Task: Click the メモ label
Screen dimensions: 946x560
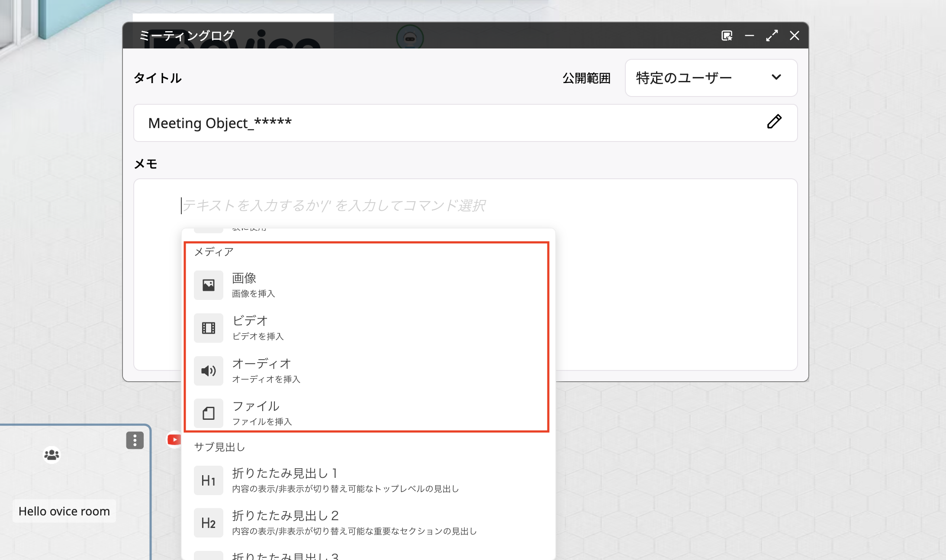Action: click(x=146, y=164)
